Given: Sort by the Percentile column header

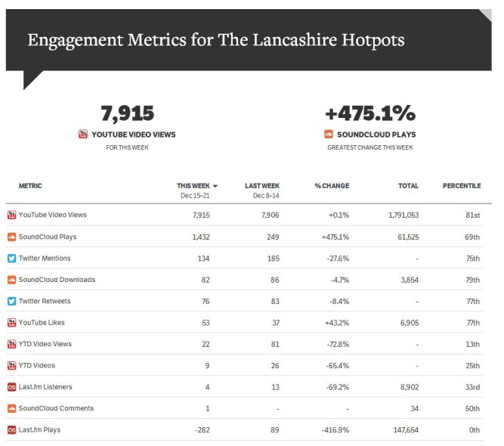Looking at the screenshot, I should tap(461, 186).
